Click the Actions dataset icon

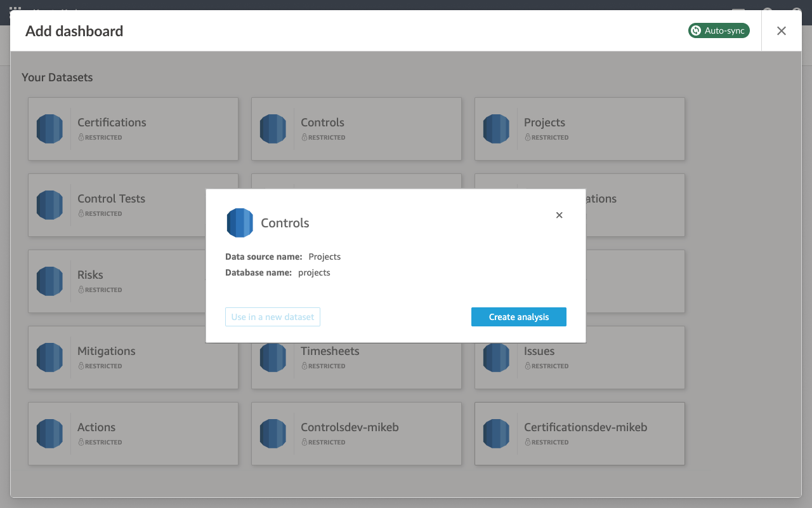49,434
